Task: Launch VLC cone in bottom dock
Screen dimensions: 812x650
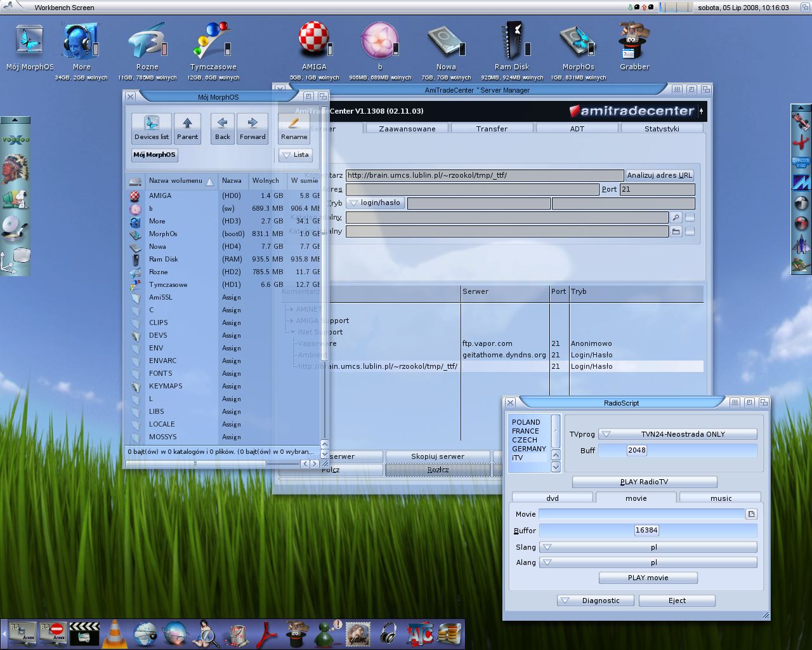Action: coord(115,633)
